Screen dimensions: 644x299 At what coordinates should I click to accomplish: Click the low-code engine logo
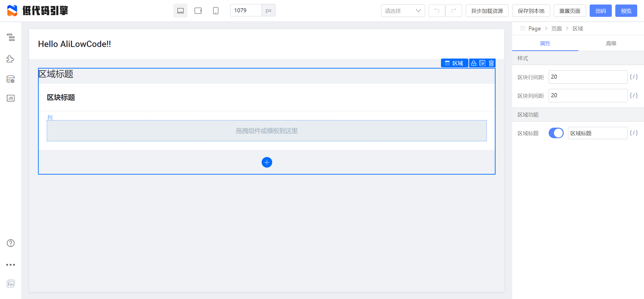coord(37,10)
